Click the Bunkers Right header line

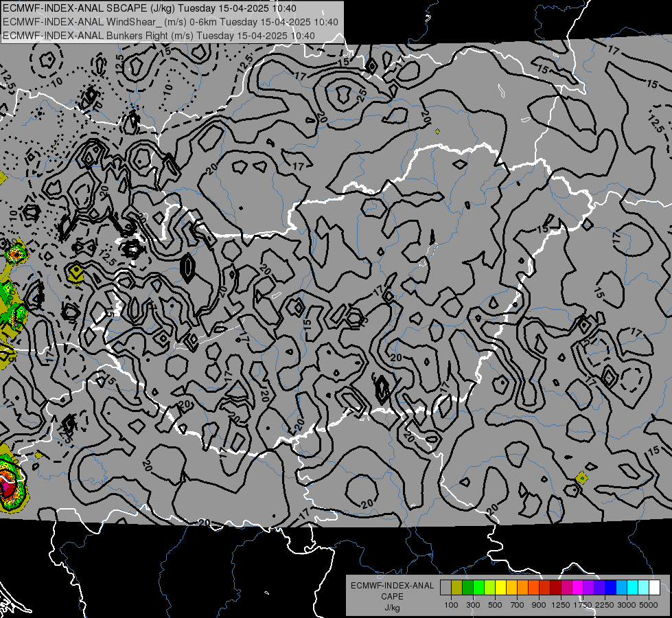click(x=159, y=36)
